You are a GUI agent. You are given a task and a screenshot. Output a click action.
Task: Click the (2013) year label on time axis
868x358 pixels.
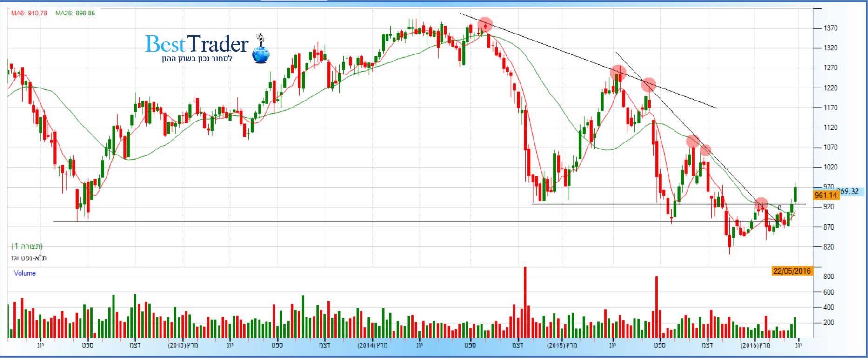[x=177, y=345]
